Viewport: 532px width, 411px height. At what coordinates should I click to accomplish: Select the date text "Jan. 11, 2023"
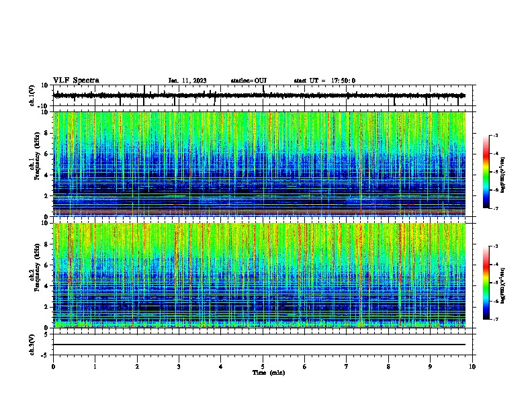click(x=187, y=81)
